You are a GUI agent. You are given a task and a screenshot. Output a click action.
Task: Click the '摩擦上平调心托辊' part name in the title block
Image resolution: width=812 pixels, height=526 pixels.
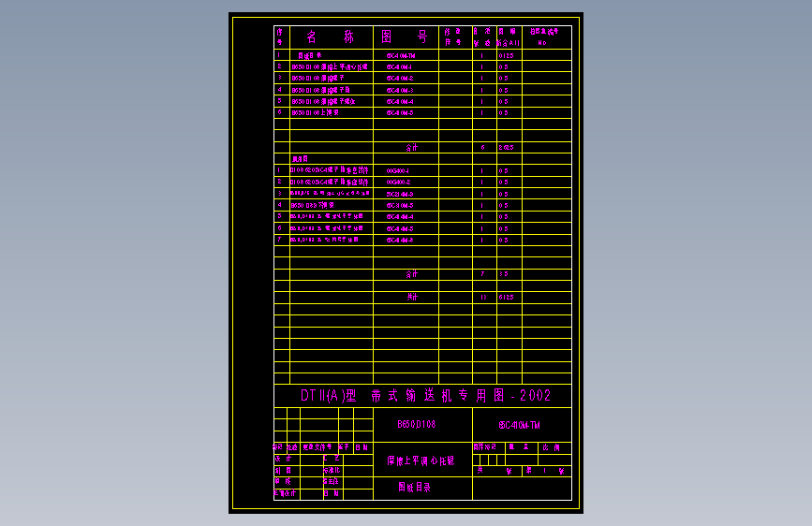pos(421,460)
